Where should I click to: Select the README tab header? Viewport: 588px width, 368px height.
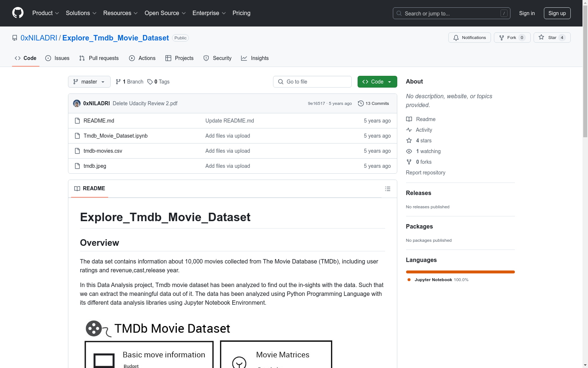[x=90, y=188]
